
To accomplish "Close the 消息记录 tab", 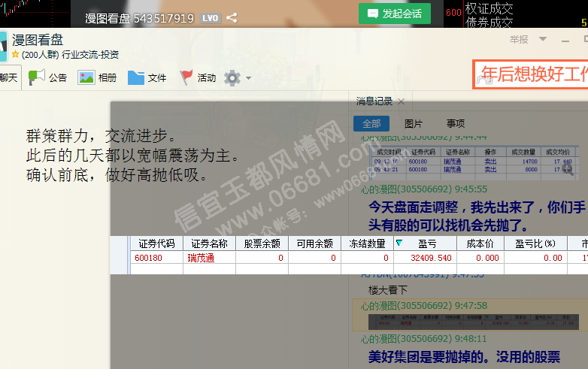I will 401,101.
